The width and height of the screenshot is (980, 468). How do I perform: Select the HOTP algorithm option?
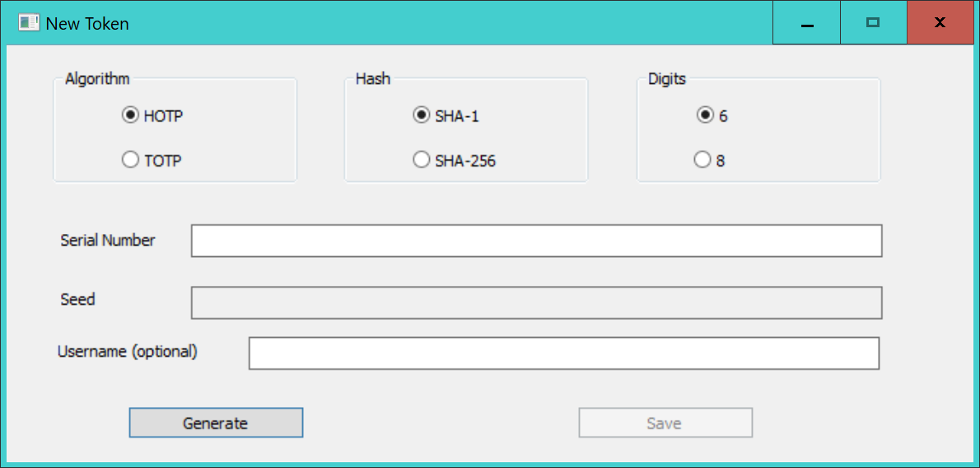click(130, 116)
